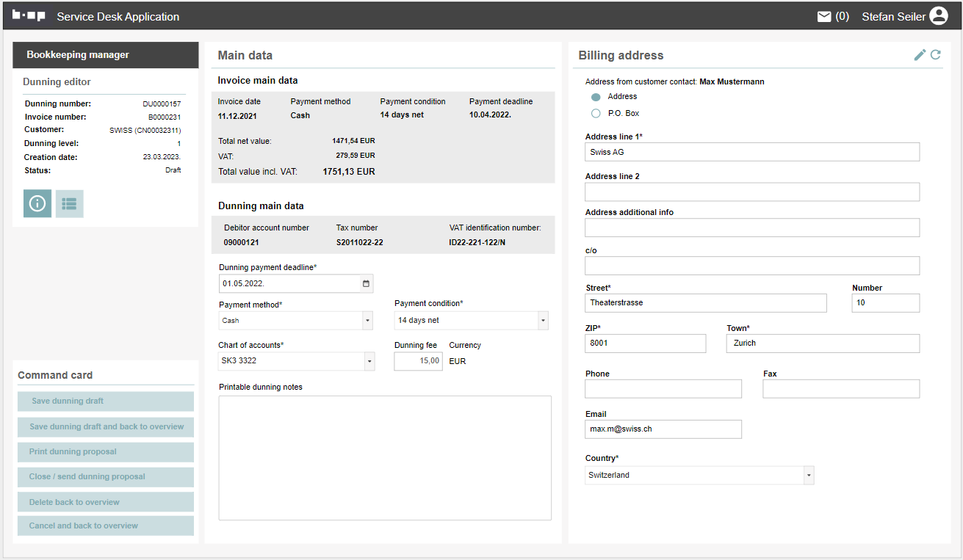This screenshot has height=560, width=963.
Task: Click the Printable dunning notes text area
Action: click(x=385, y=458)
